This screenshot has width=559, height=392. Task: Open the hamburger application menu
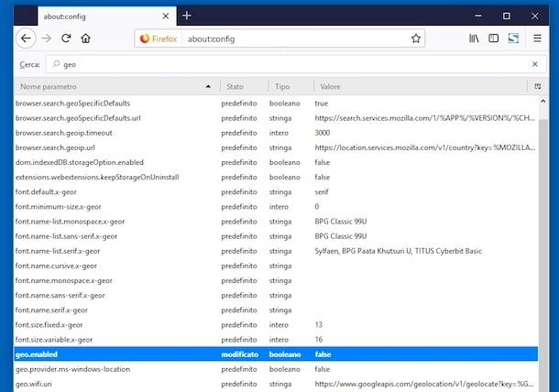pos(537,38)
